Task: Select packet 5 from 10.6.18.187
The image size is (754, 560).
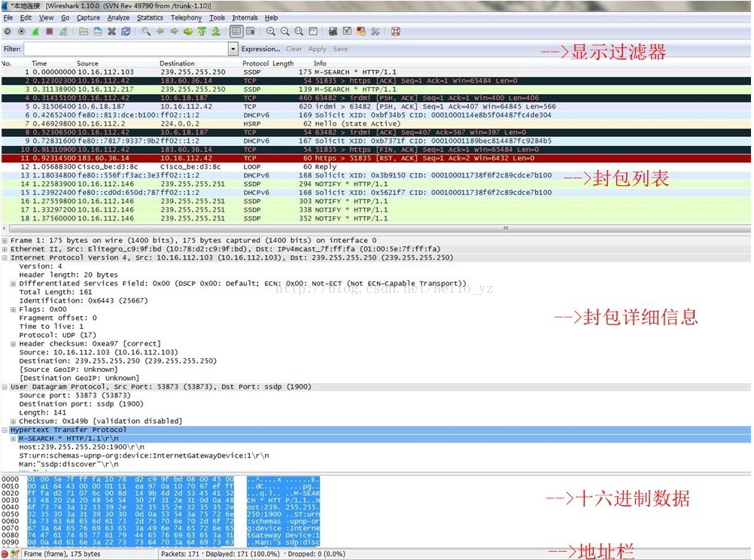Action: tap(376, 107)
